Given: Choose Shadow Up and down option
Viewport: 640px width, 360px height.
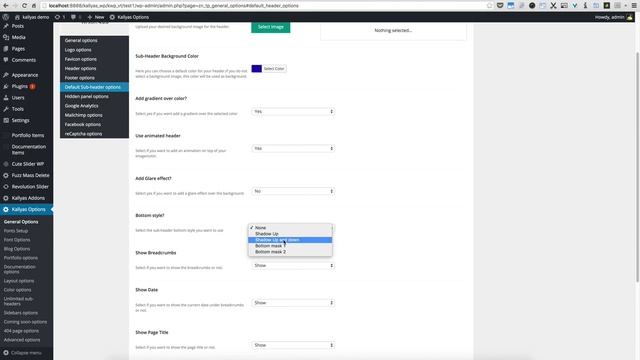Looking at the screenshot, I should (x=290, y=240).
